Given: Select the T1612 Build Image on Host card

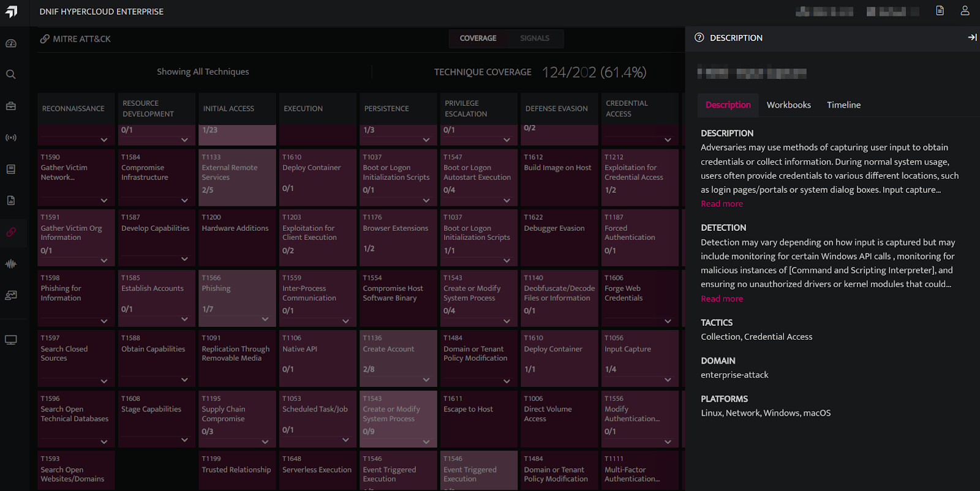Looking at the screenshot, I should click(559, 178).
